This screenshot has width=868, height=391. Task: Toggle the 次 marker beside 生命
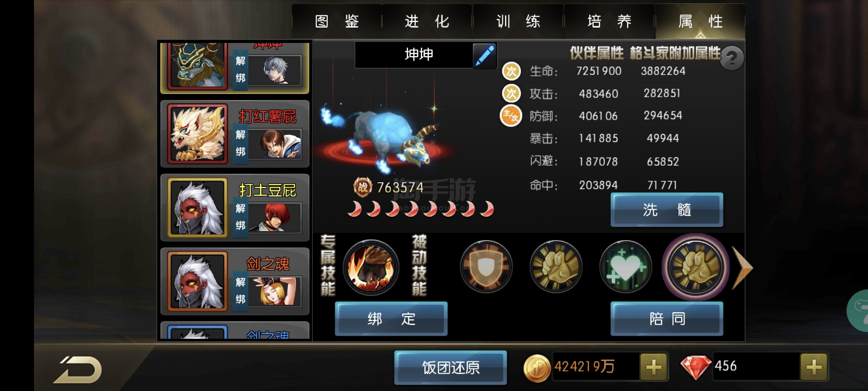click(x=511, y=71)
